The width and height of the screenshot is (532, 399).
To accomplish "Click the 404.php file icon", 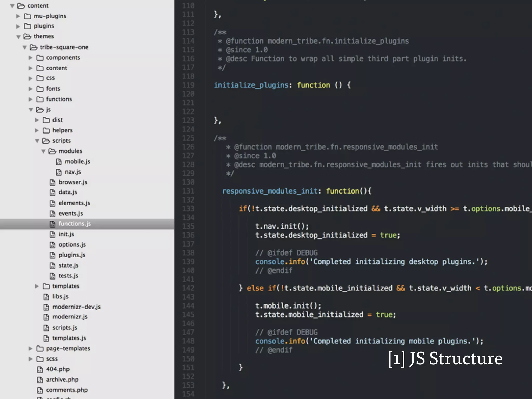I will click(40, 370).
